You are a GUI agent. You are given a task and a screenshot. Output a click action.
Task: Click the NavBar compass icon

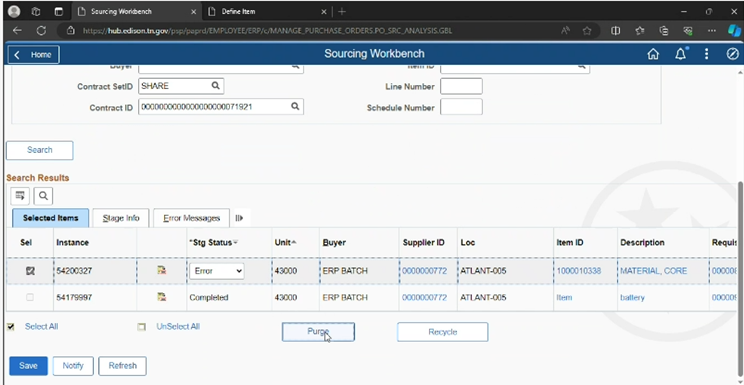click(x=732, y=54)
